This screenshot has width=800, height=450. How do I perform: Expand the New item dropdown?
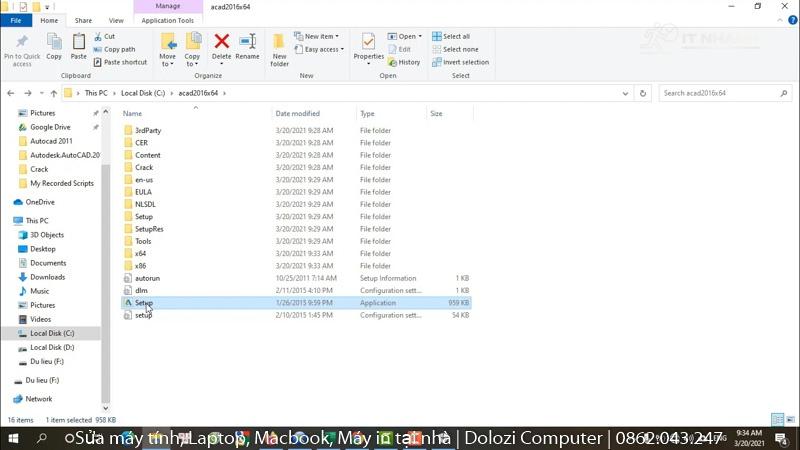(x=316, y=36)
